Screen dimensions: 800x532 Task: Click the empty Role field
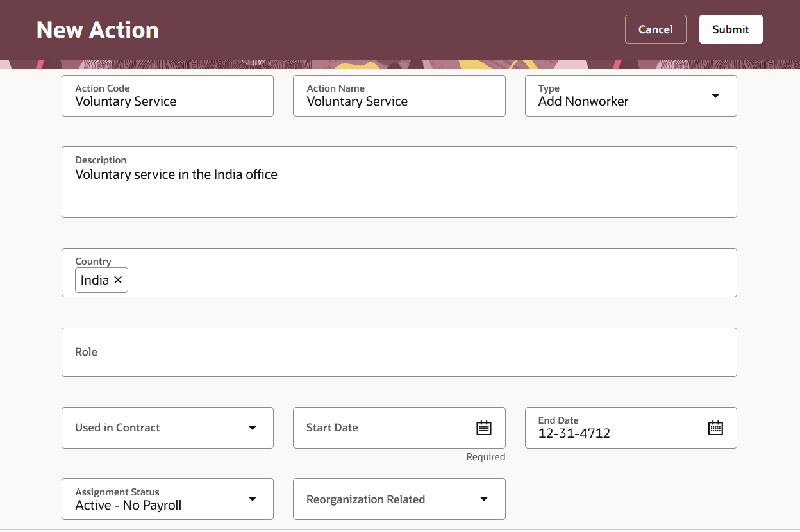[399, 352]
